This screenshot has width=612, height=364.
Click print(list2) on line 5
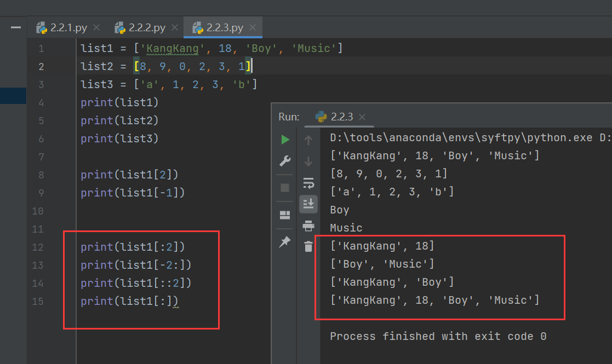click(119, 120)
